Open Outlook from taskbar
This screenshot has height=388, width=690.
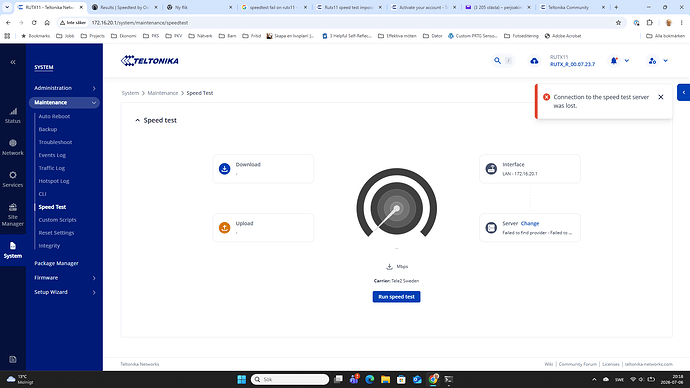click(x=417, y=379)
